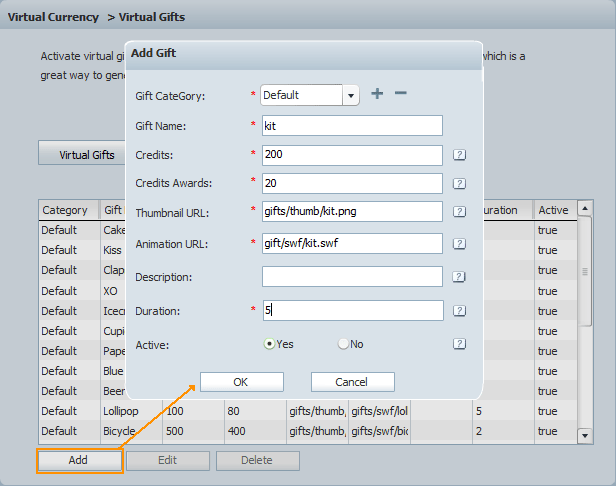Select the Yes radio button for Active
This screenshot has width=616, height=486.
269,343
